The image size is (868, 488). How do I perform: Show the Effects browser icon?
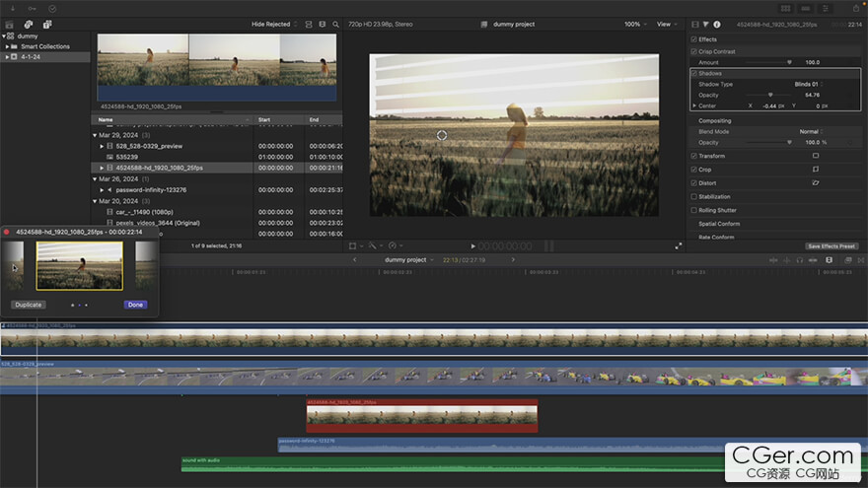click(848, 260)
